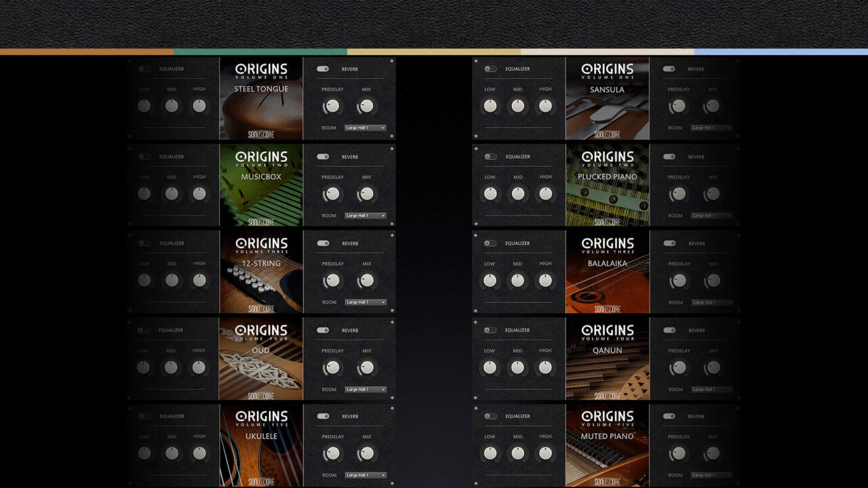Click the Reverb label on the Musicbox panel
The height and width of the screenshot is (488, 868).
[350, 157]
